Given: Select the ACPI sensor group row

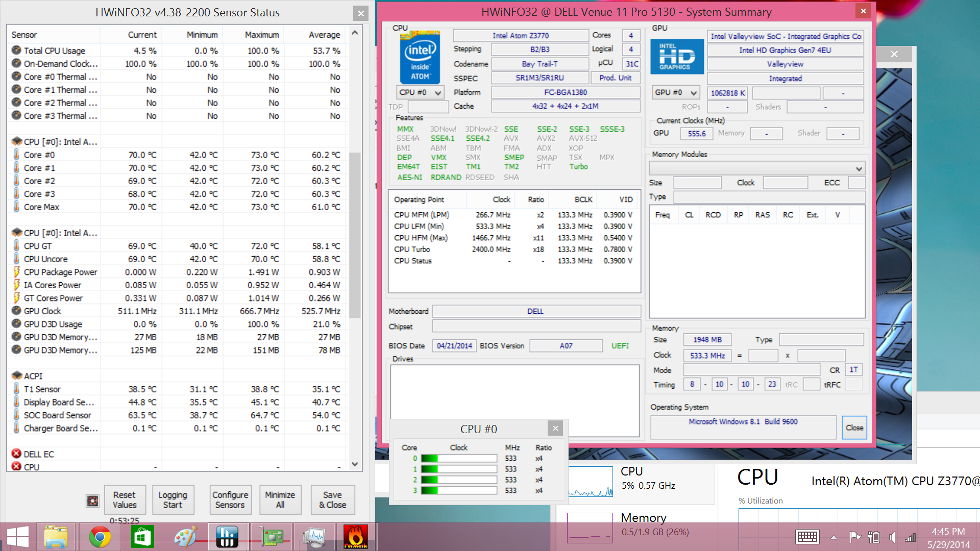Looking at the screenshot, I should (177, 376).
